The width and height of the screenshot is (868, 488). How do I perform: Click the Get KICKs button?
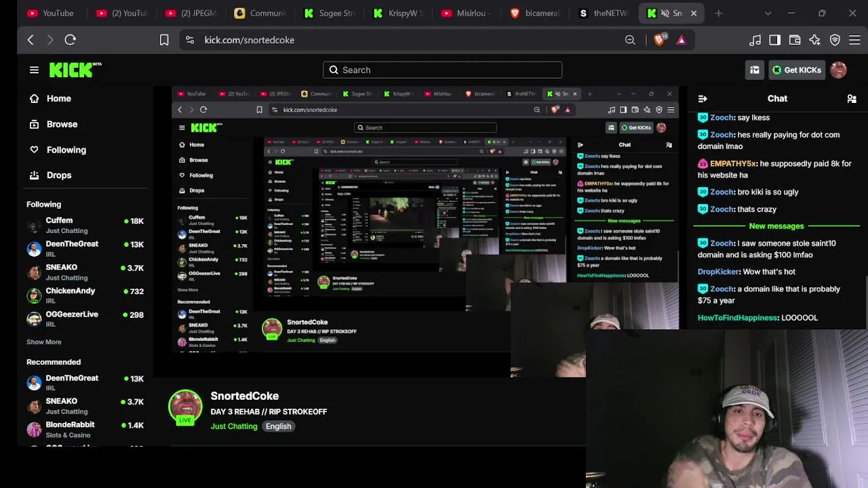(796, 70)
